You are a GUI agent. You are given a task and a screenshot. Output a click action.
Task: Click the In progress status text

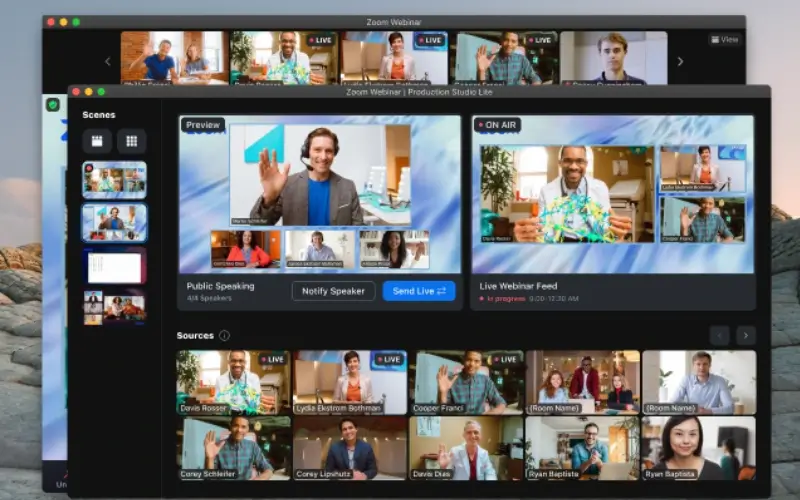506,299
